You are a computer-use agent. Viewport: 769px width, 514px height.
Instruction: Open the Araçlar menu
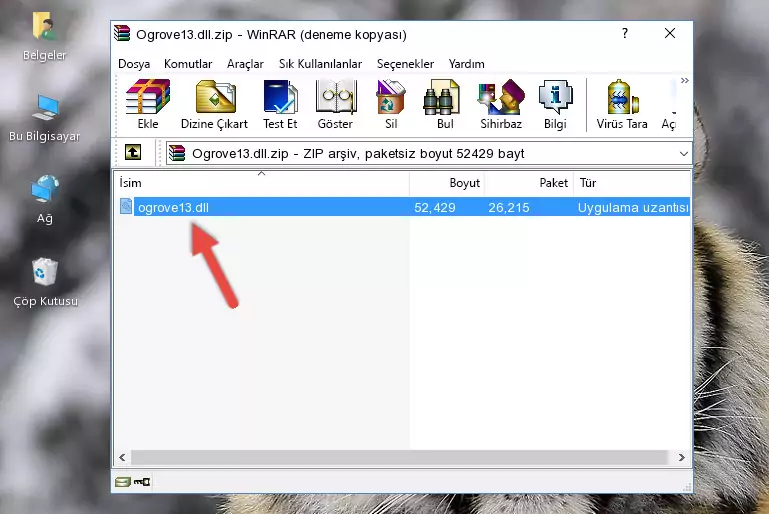pos(245,64)
